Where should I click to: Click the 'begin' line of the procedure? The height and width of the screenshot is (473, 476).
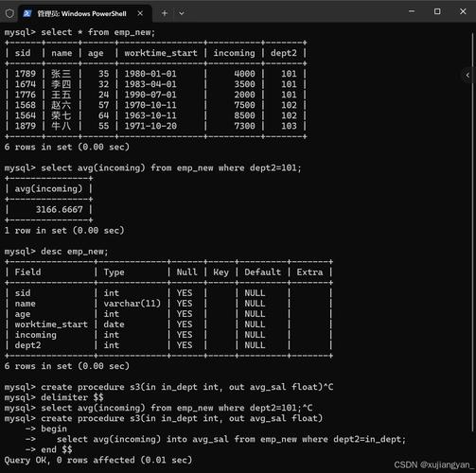(x=54, y=429)
